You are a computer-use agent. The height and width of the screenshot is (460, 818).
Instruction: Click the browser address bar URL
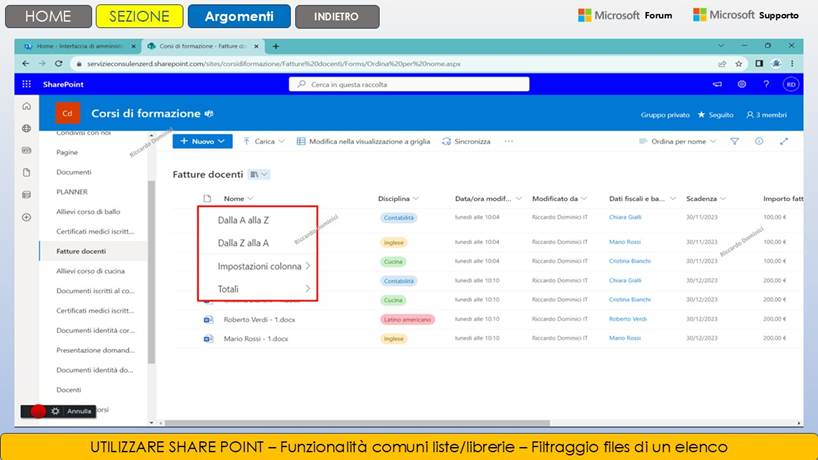pyautogui.click(x=274, y=64)
